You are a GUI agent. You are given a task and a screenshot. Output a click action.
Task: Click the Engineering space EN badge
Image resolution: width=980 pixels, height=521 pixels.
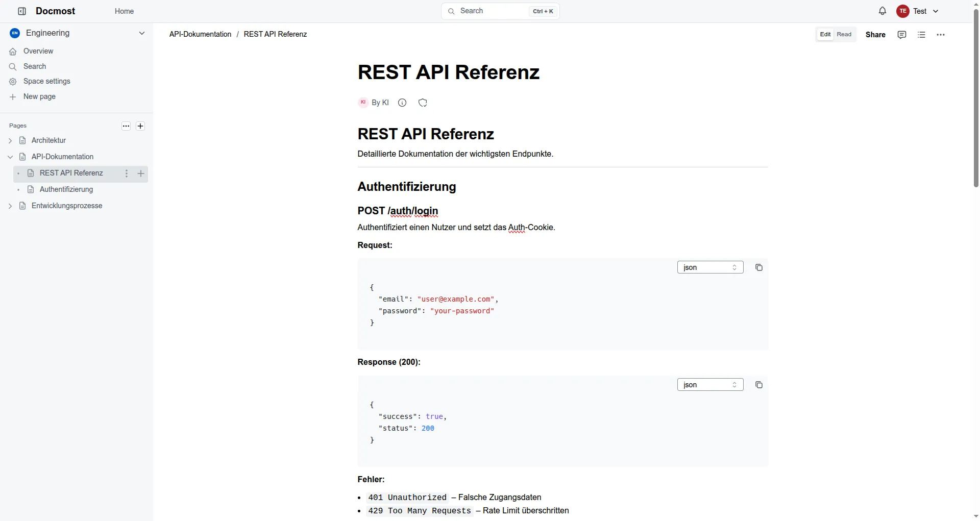click(15, 33)
